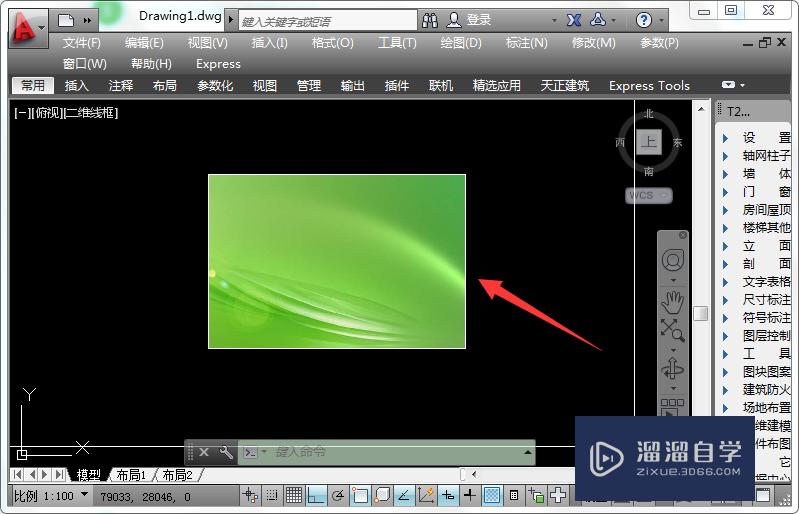
Task: Click ViewCube south direction 南
Action: pos(649,172)
